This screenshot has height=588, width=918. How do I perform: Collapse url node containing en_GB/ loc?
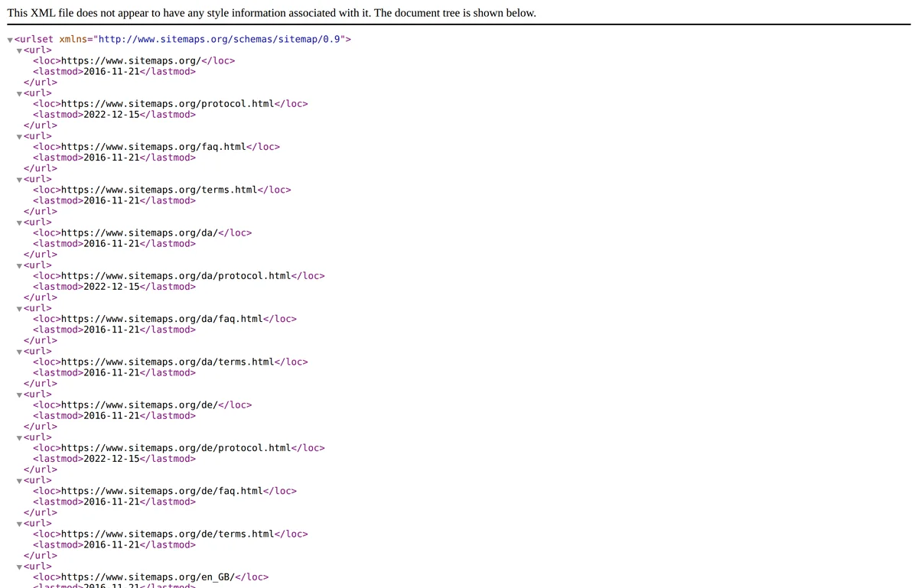[x=20, y=567]
